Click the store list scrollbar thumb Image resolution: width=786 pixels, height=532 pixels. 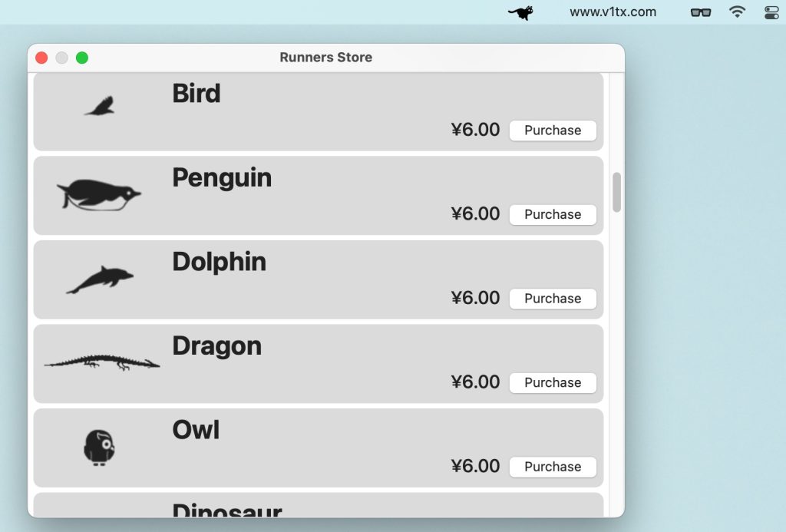pyautogui.click(x=616, y=192)
